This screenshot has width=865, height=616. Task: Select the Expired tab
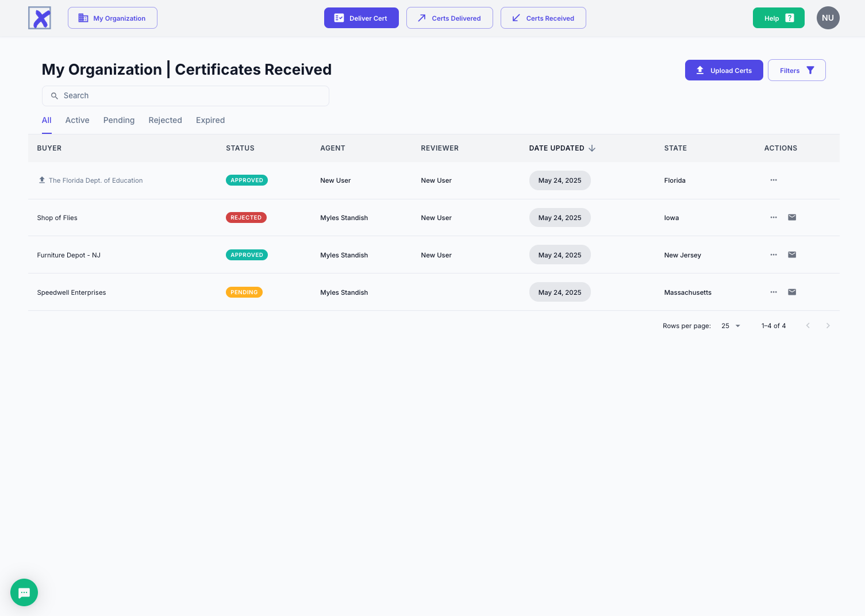tap(210, 120)
